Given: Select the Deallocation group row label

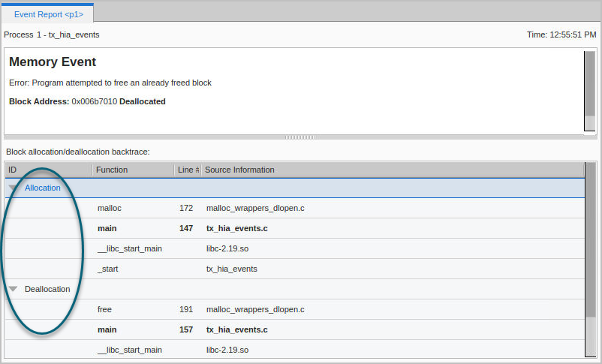Looking at the screenshot, I should click(x=47, y=289).
